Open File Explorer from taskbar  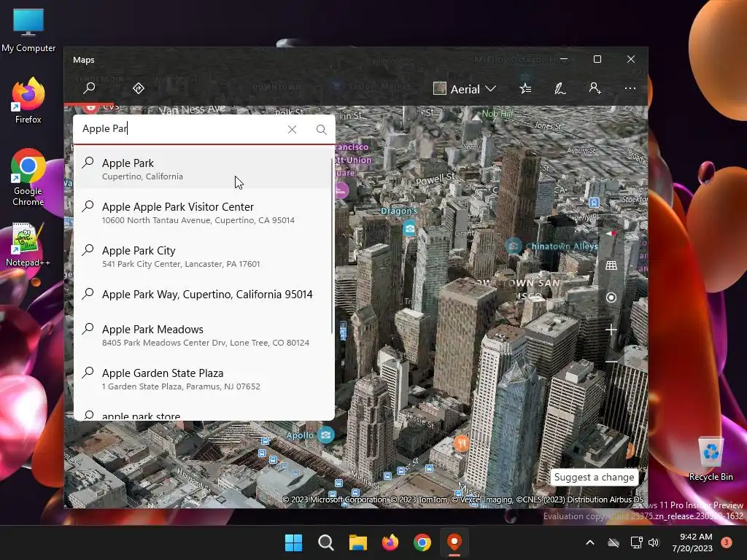click(x=357, y=542)
